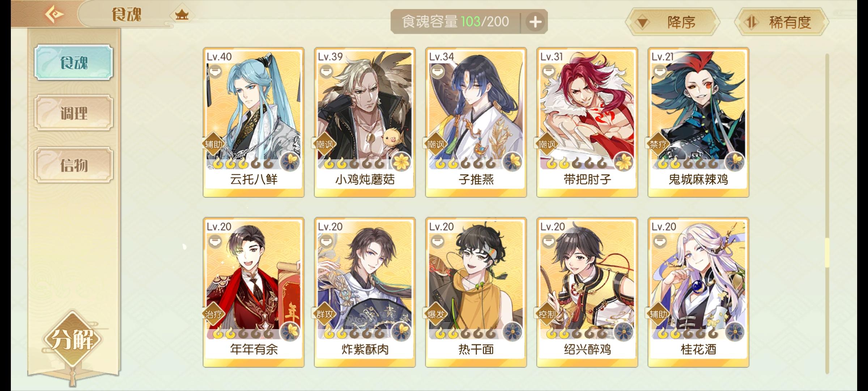The height and width of the screenshot is (391, 868).
Task: Open the pavilion home icon
Action: tap(182, 15)
